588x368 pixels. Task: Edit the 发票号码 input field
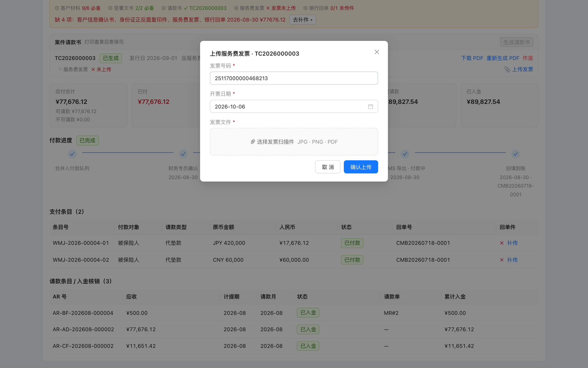pos(294,78)
